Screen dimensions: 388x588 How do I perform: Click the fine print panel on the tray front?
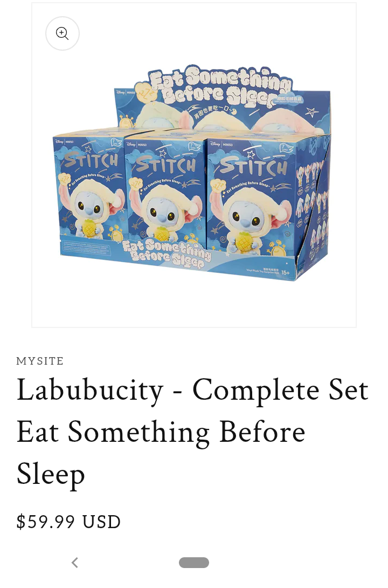coord(85,248)
